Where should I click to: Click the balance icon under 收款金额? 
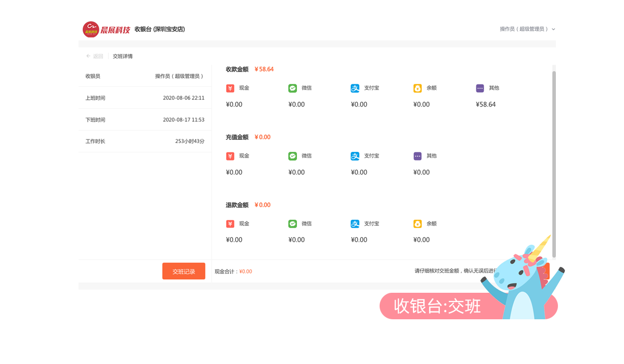tap(418, 88)
